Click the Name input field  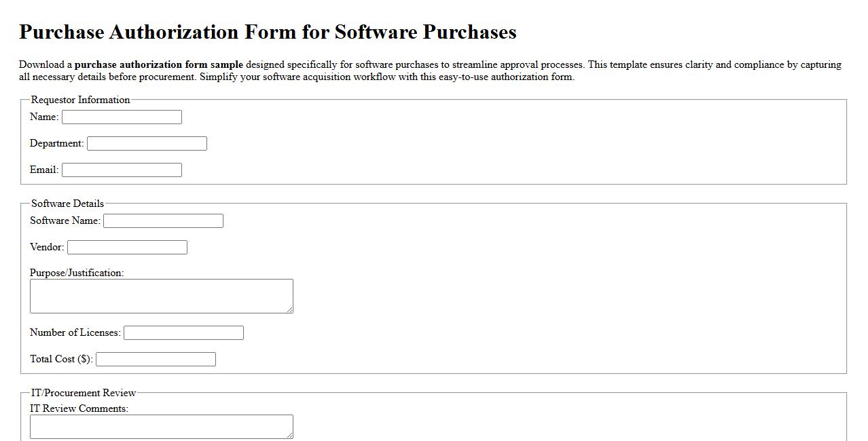click(x=121, y=117)
